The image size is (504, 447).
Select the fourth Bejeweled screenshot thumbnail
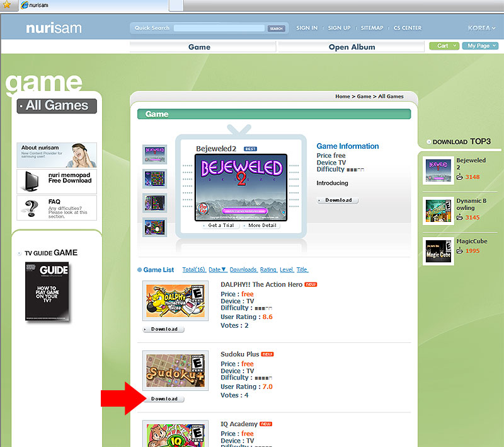pyautogui.click(x=154, y=227)
